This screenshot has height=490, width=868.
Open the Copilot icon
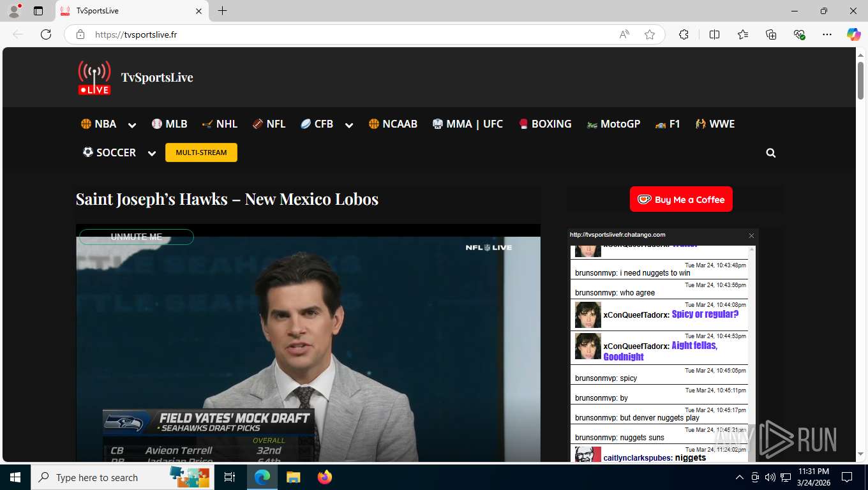pos(854,34)
